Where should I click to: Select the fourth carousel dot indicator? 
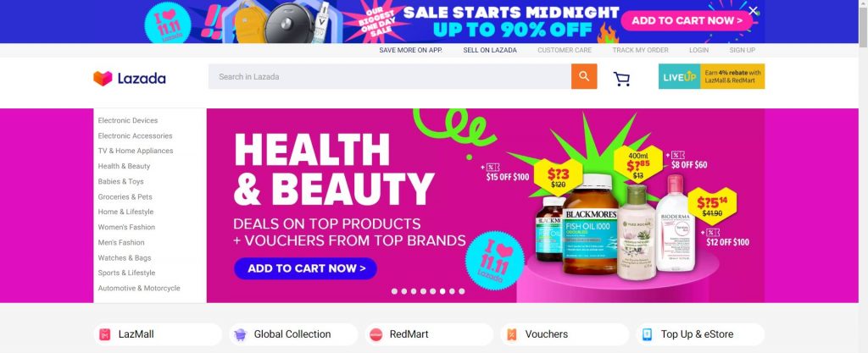click(x=423, y=291)
